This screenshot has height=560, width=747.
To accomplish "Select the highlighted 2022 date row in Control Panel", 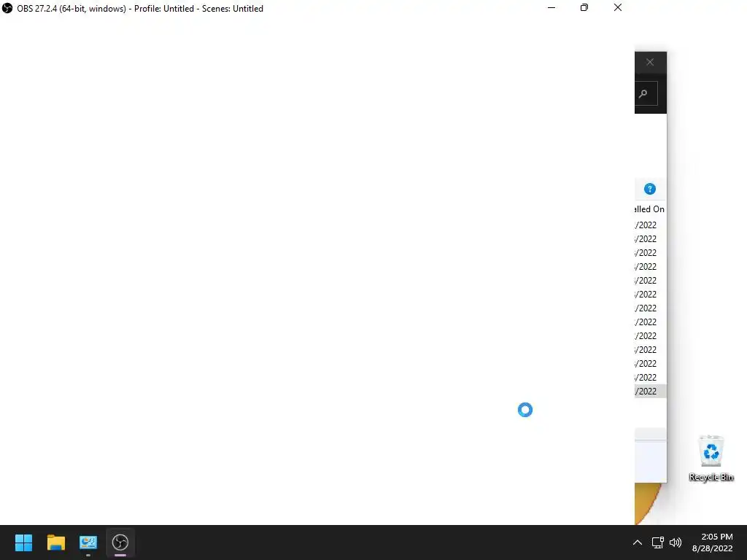I will point(650,391).
